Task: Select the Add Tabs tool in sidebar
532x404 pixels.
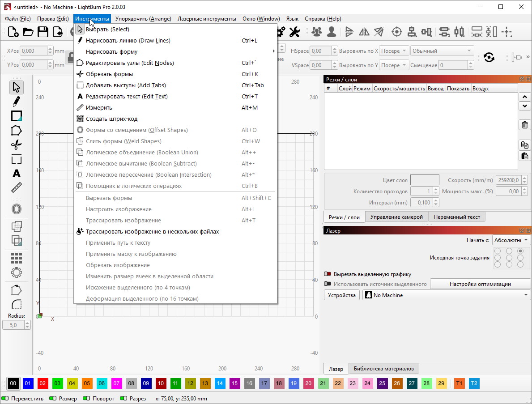Action: 16,159
